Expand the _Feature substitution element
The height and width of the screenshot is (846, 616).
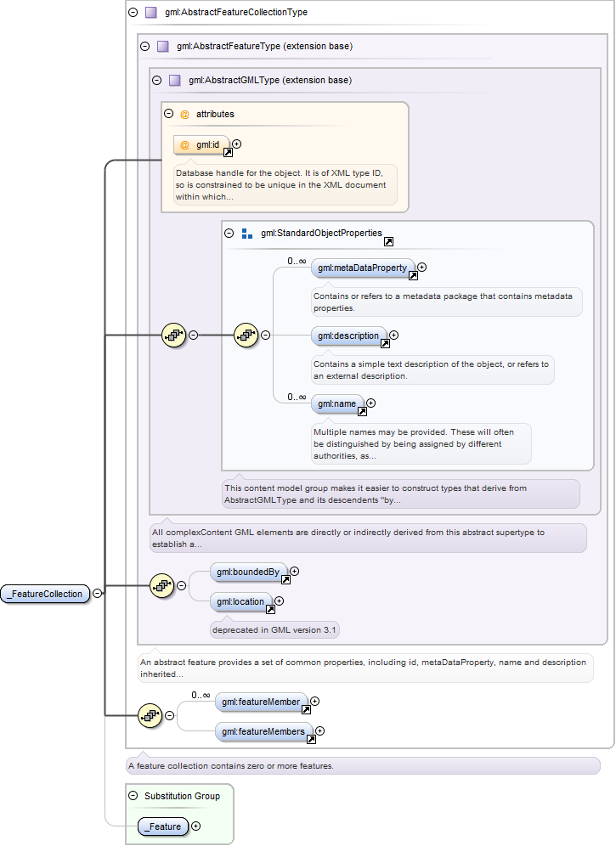coord(196,826)
